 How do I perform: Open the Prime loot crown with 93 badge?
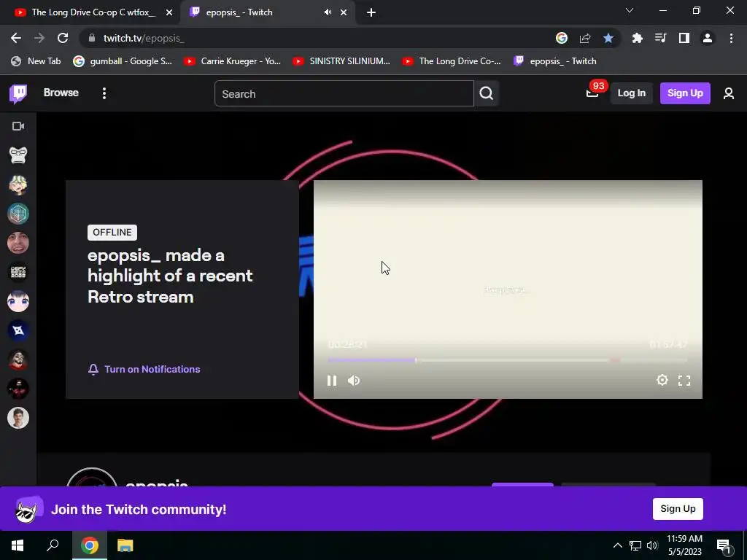pos(592,93)
